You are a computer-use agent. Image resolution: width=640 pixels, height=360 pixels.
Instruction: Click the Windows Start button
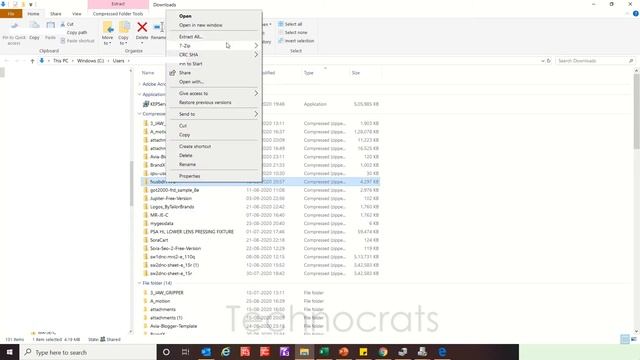pos(9,352)
